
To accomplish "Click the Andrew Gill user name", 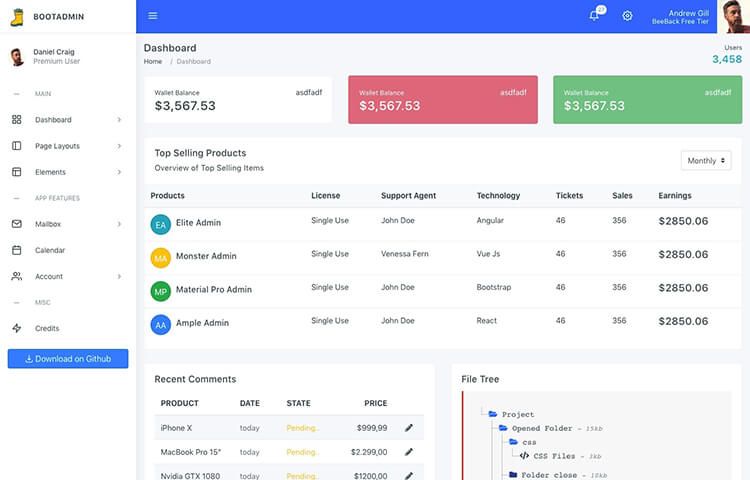I will (x=688, y=13).
